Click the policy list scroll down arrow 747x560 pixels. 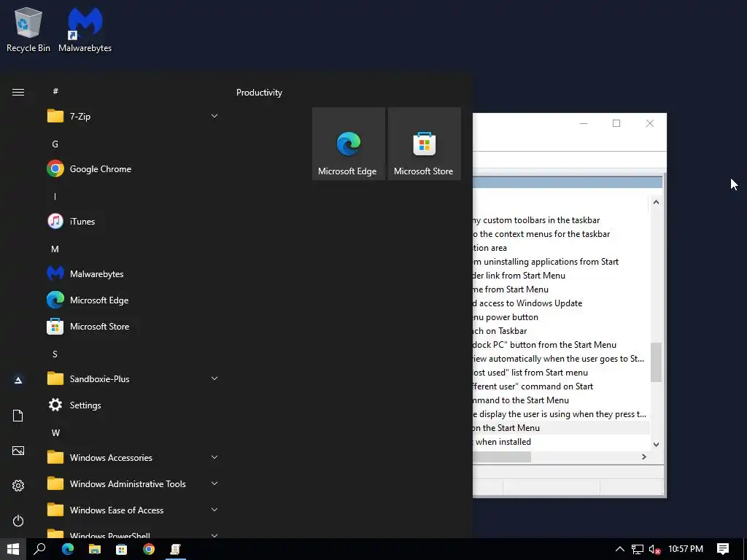click(656, 444)
